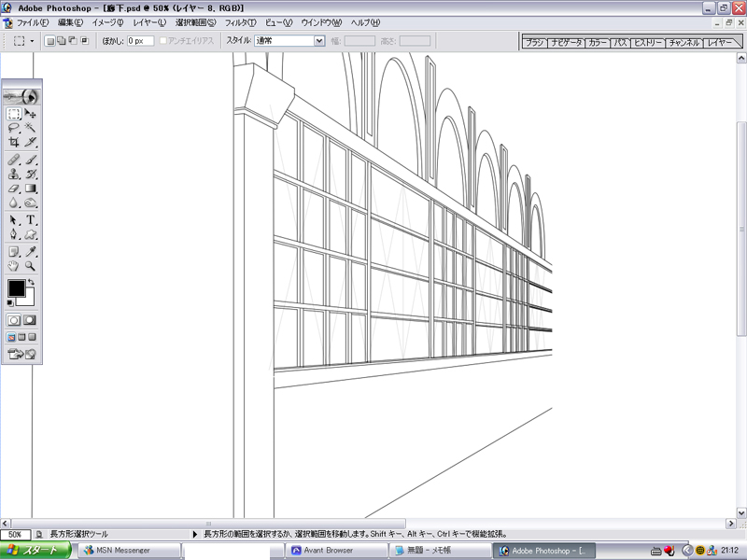Select the Crop tool
This screenshot has height=560, width=747.
(x=14, y=142)
